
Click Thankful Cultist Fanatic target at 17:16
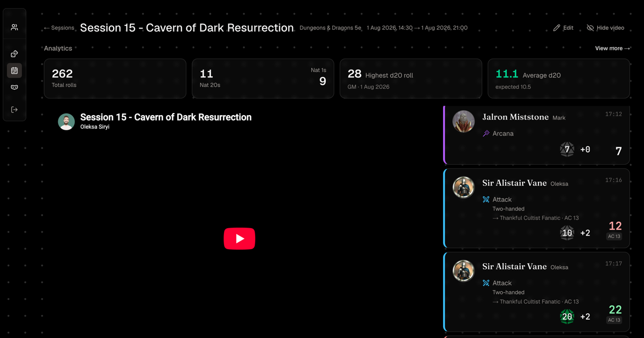point(536,218)
